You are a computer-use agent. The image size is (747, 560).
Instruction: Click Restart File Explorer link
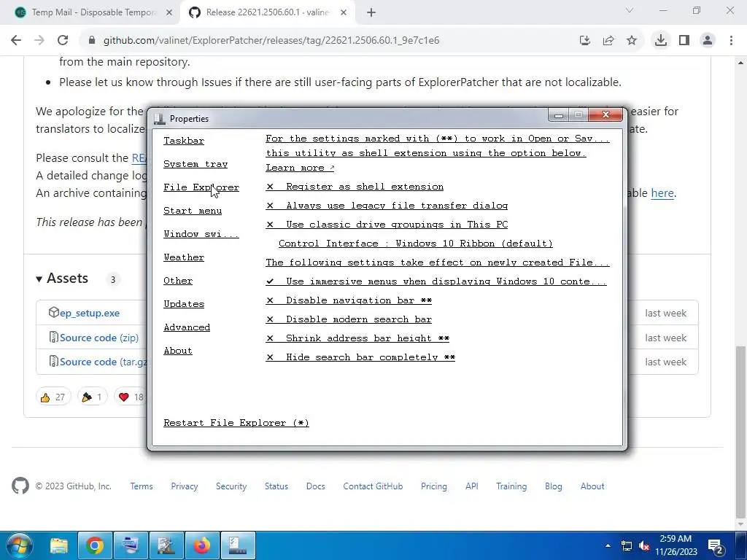(x=236, y=423)
